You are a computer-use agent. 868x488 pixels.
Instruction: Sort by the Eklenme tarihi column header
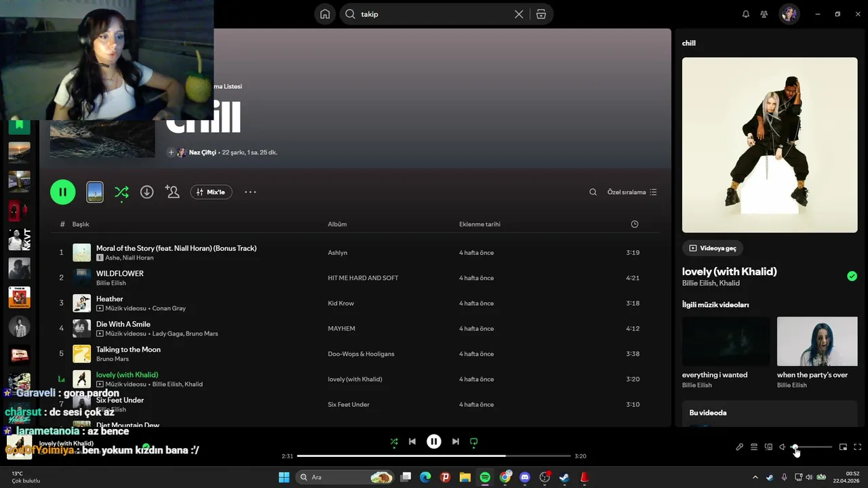click(479, 224)
